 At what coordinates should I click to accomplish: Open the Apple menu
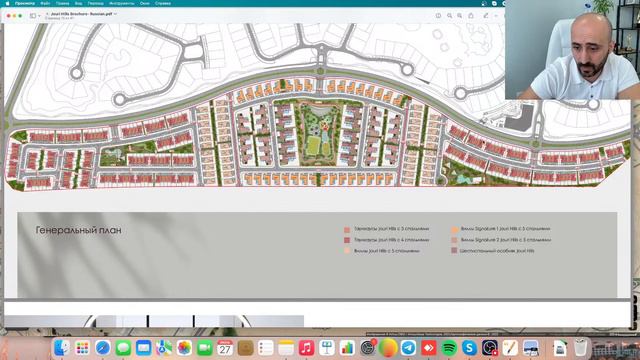click(x=7, y=3)
